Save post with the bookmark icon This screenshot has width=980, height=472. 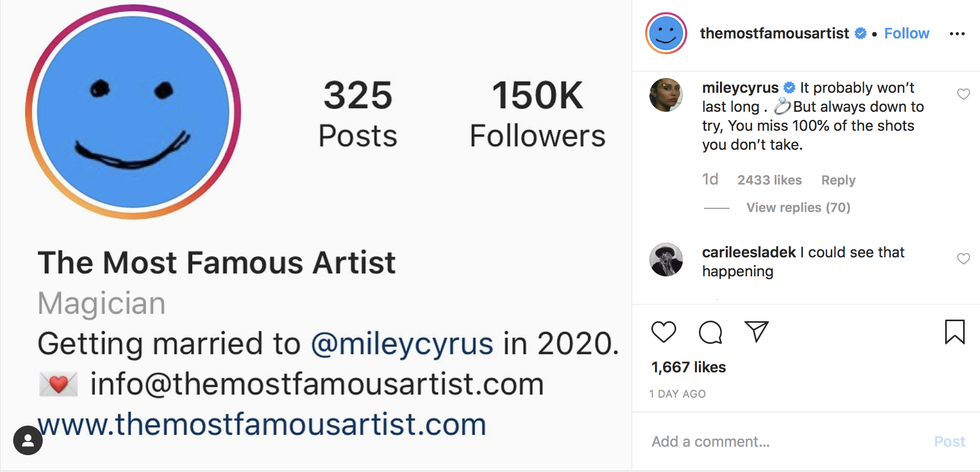954,331
